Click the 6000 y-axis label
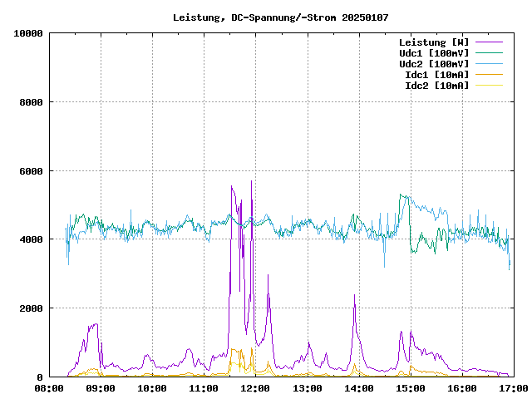Image resolution: width=532 pixels, height=399 pixels. point(30,170)
